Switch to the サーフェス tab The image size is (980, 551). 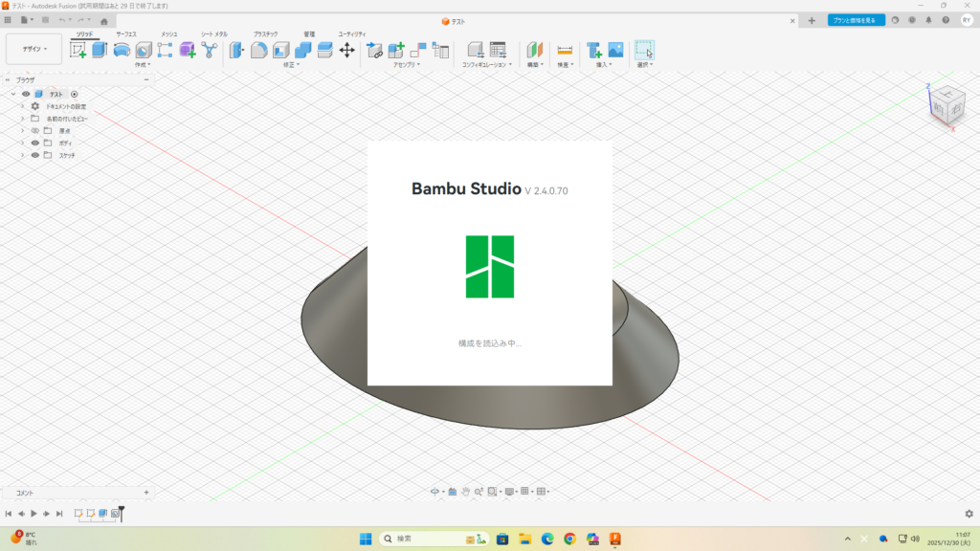[126, 33]
